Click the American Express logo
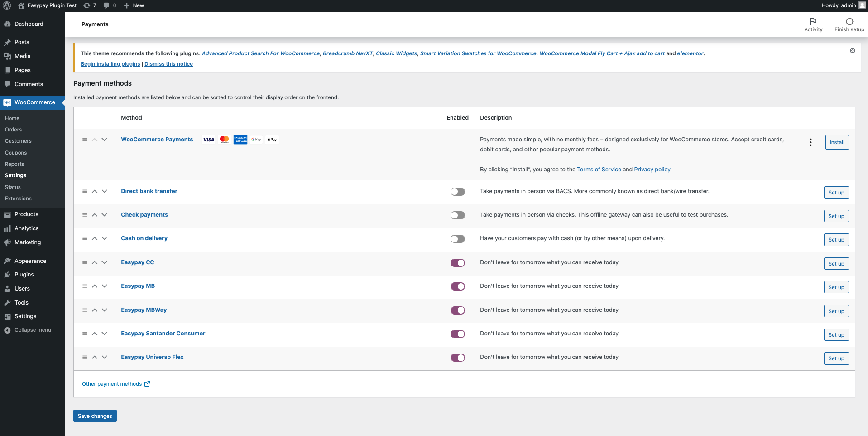 (240, 140)
